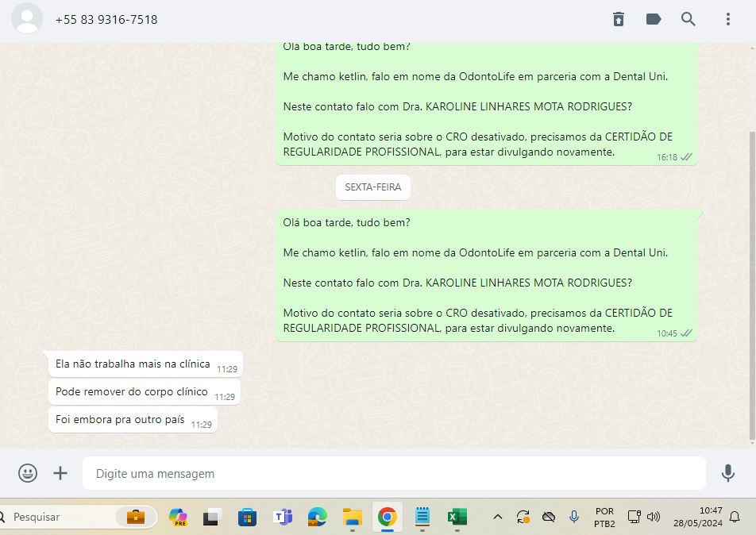Screen dimensions: 756x535
Task: Open message search magnifier icon
Action: (688, 19)
